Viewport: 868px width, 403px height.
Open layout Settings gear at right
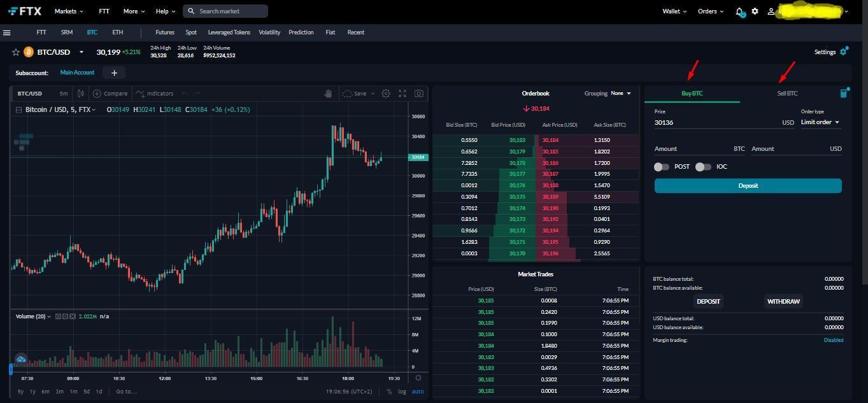[x=844, y=52]
